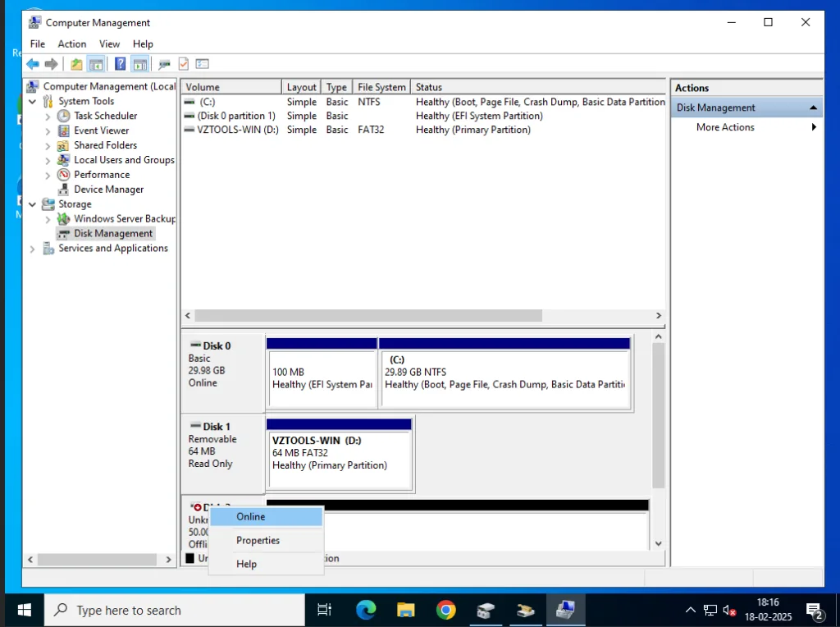Open the File menu

point(38,44)
